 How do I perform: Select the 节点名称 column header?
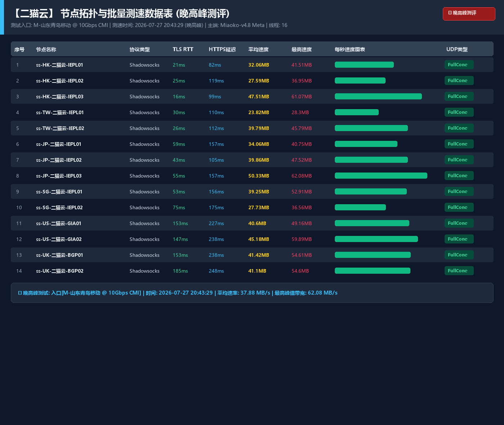tap(46, 49)
